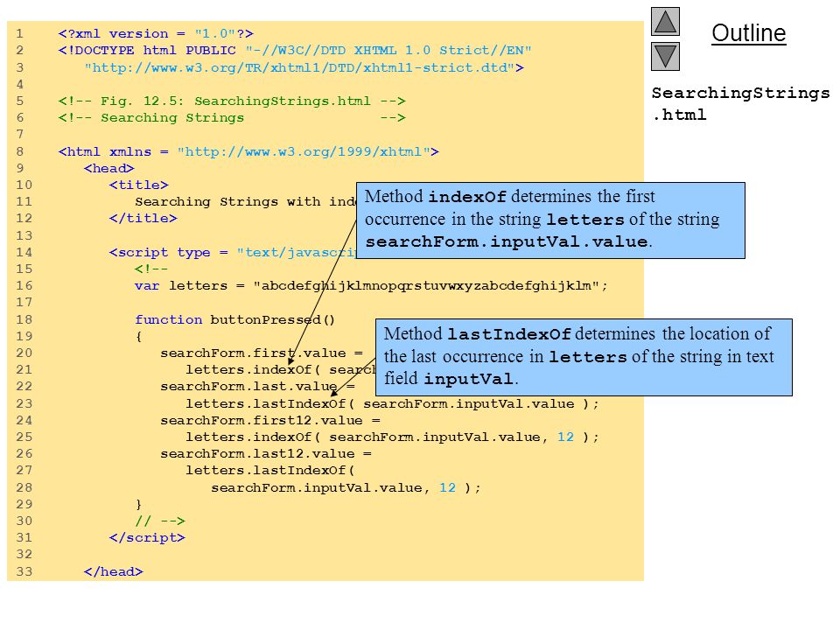This screenshot has width=840, height=630.
Task: Click the opening title tag
Action: [x=139, y=185]
